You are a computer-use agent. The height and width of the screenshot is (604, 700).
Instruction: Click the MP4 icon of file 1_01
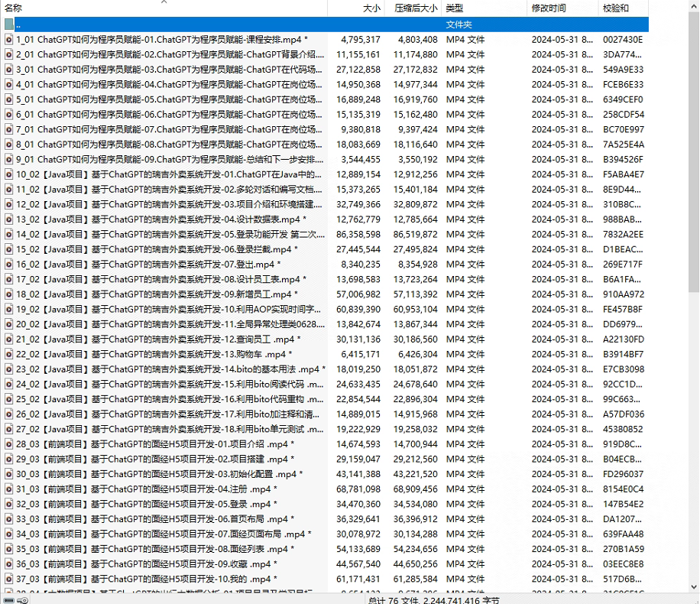tap(8, 39)
